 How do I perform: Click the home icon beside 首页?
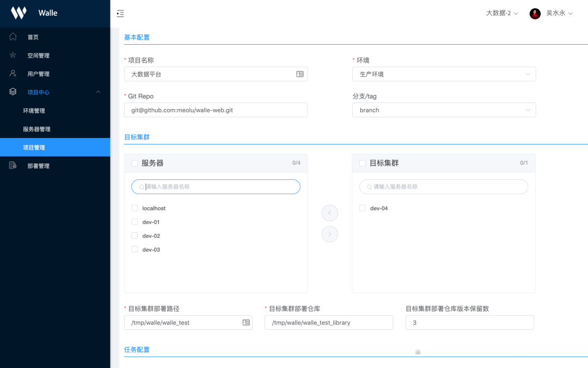point(13,37)
